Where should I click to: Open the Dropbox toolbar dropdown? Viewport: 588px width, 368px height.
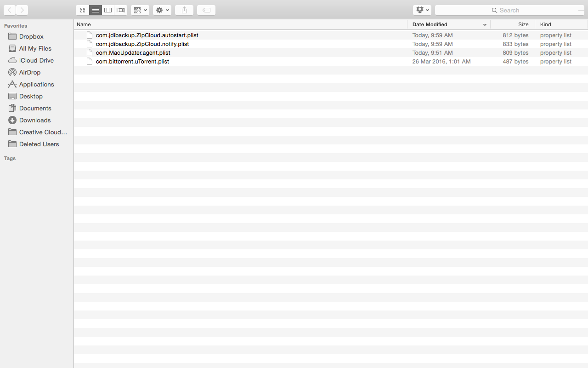pyautogui.click(x=422, y=10)
